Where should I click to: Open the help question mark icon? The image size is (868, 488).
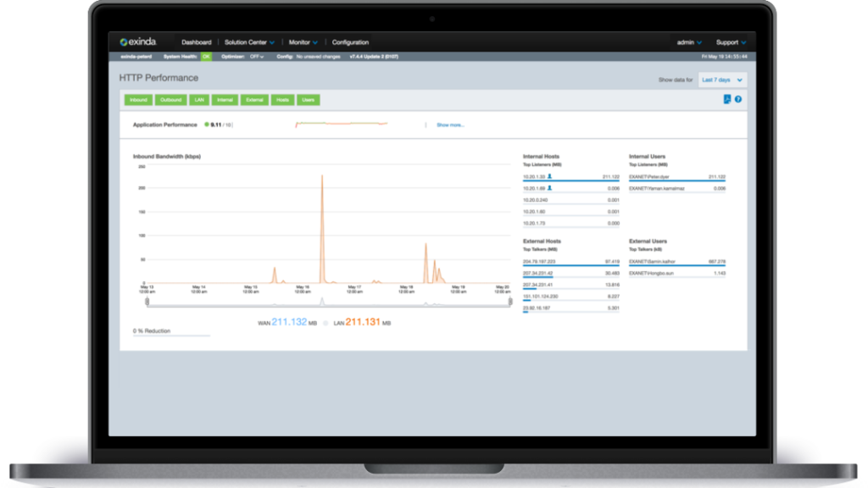pos(738,99)
